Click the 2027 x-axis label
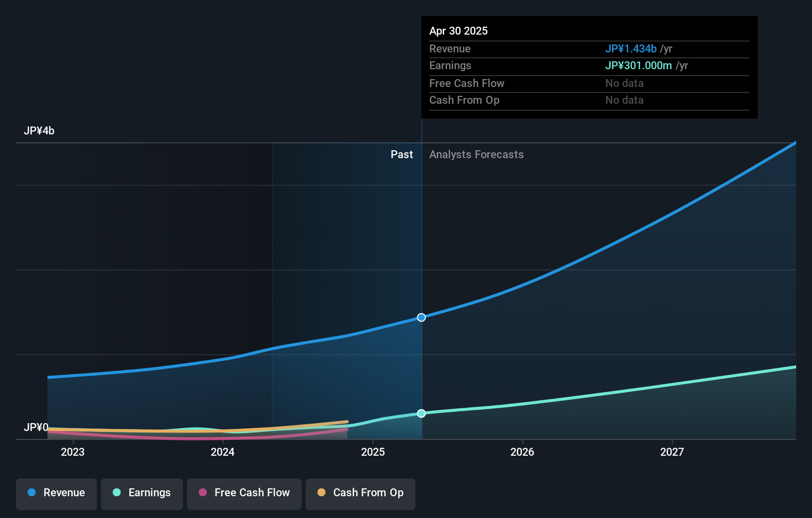Image resolution: width=812 pixels, height=518 pixels. click(672, 452)
